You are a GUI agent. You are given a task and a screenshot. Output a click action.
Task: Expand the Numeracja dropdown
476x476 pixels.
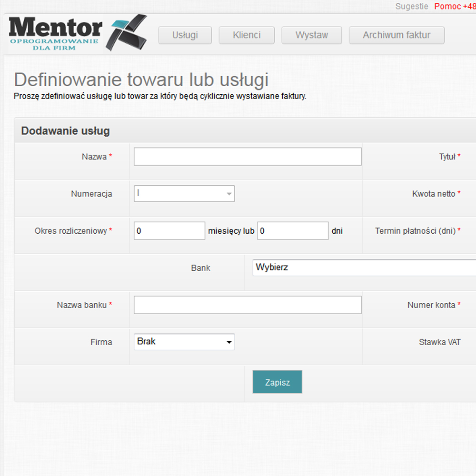click(x=184, y=194)
